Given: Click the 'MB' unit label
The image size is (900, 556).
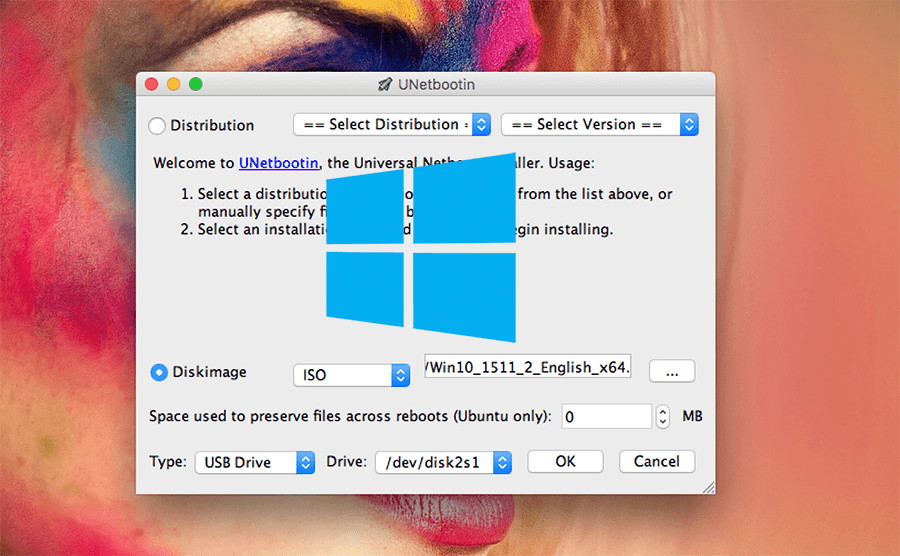Looking at the screenshot, I should tap(692, 416).
